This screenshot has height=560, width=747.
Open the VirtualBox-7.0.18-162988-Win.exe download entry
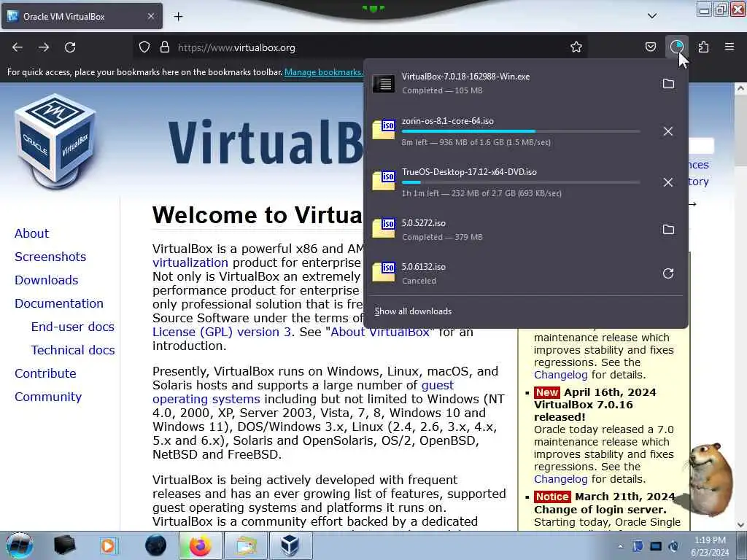tap(510, 83)
